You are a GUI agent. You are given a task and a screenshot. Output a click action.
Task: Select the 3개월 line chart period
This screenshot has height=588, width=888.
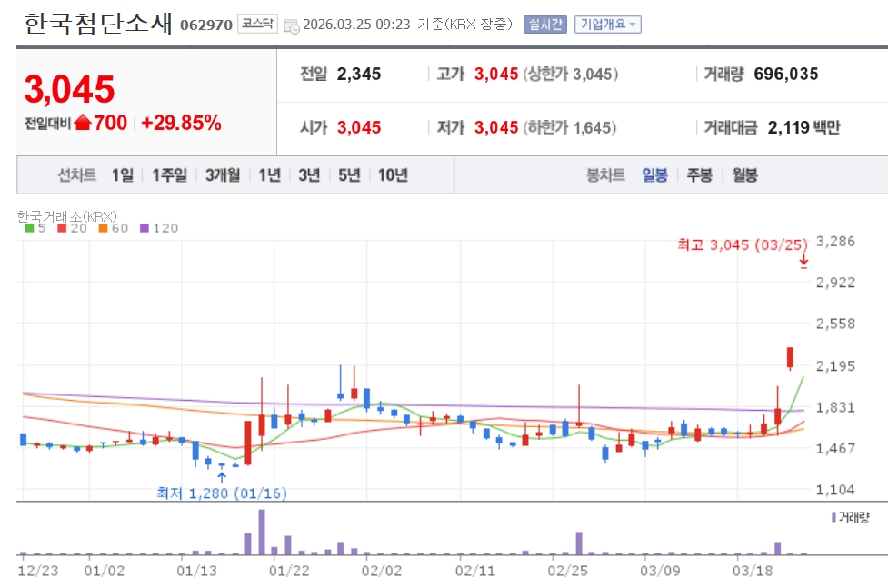pos(223,175)
